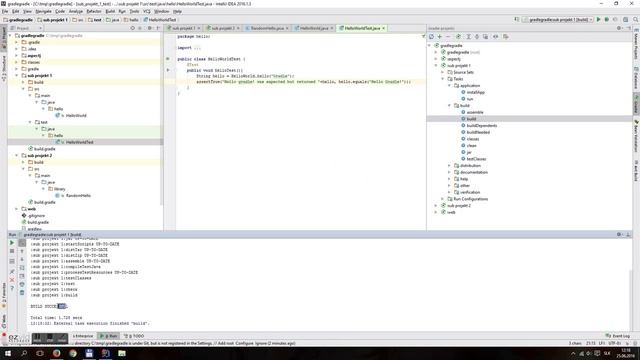Open the File menu
640x360 pixels.
pyautogui.click(x=5, y=11)
